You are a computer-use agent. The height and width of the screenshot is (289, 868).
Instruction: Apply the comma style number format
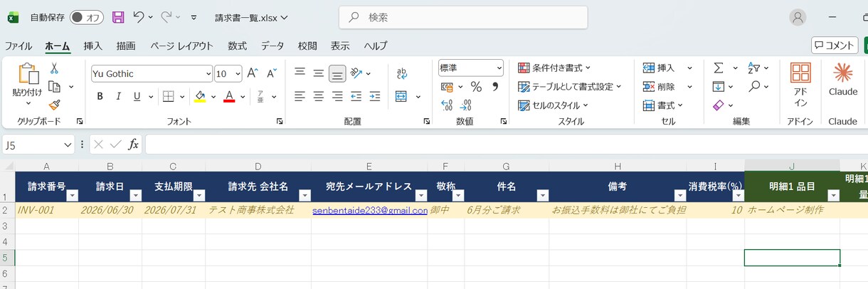tap(495, 87)
